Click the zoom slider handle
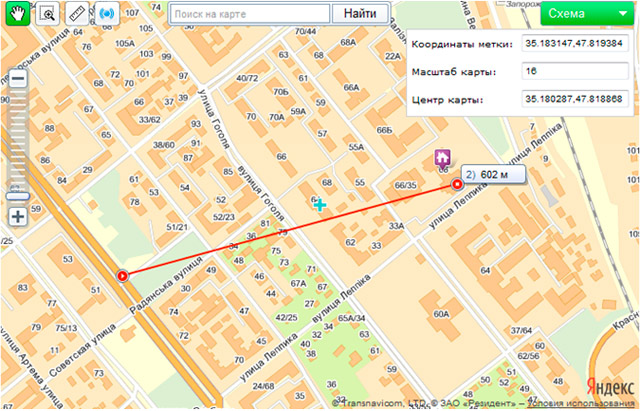 [18, 196]
